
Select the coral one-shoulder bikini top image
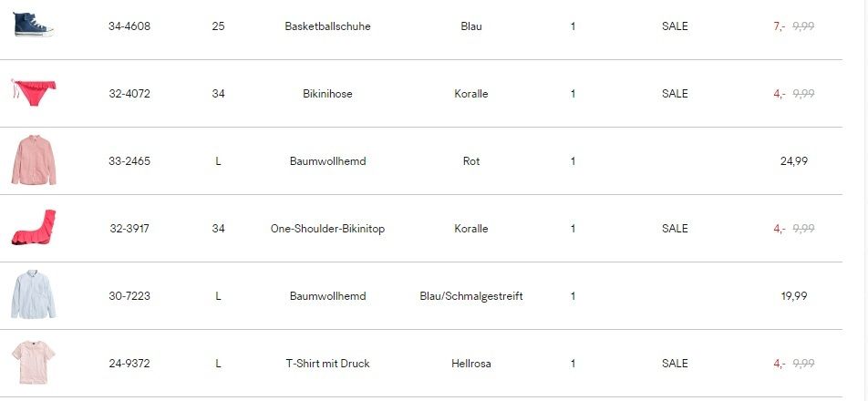[33, 227]
